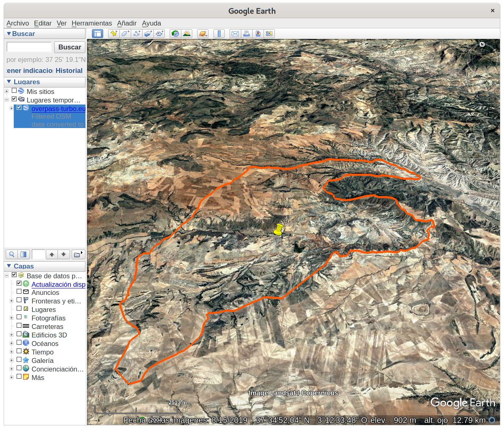504x429 pixels.
Task: Add a placemark with the pushpin tool
Action: 114,34
